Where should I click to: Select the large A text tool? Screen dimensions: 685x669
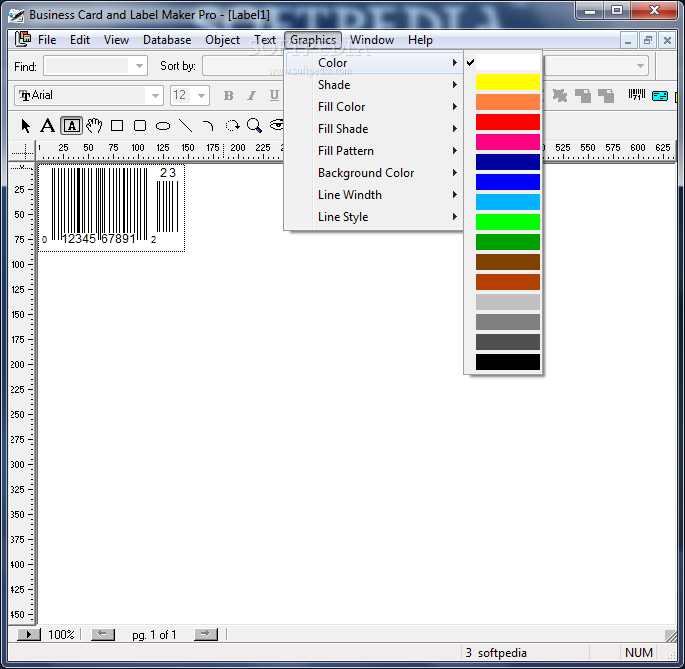pyautogui.click(x=47, y=126)
